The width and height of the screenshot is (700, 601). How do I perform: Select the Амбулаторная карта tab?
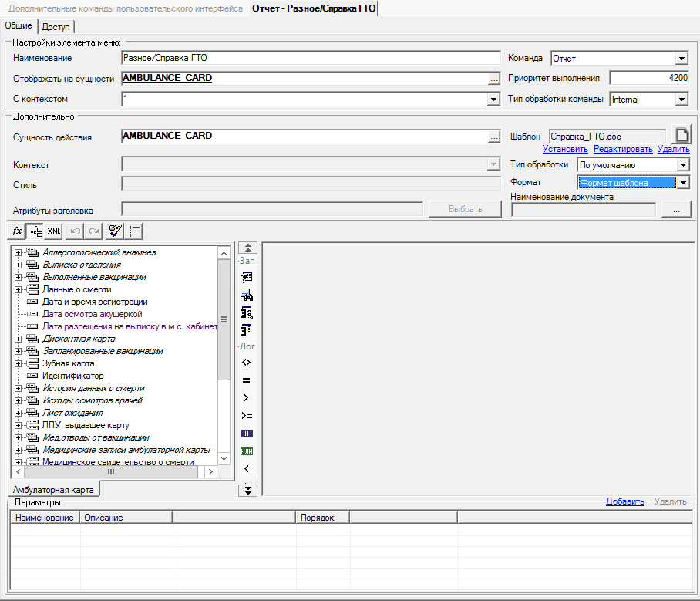[53, 490]
